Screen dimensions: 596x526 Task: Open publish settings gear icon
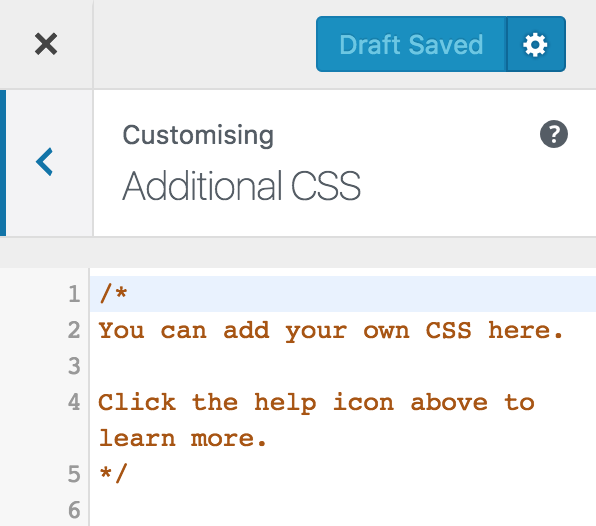536,44
